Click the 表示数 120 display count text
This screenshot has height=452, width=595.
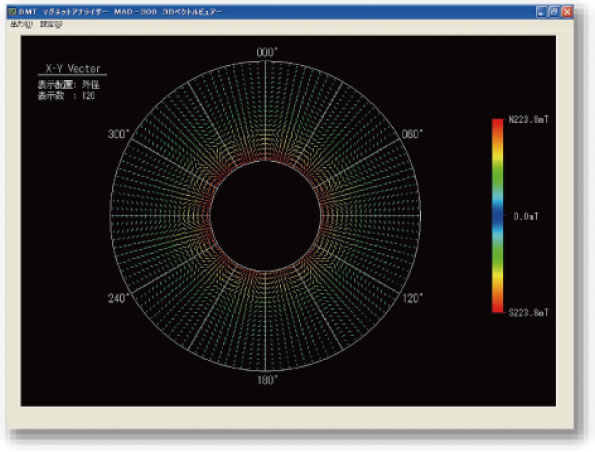(x=66, y=96)
